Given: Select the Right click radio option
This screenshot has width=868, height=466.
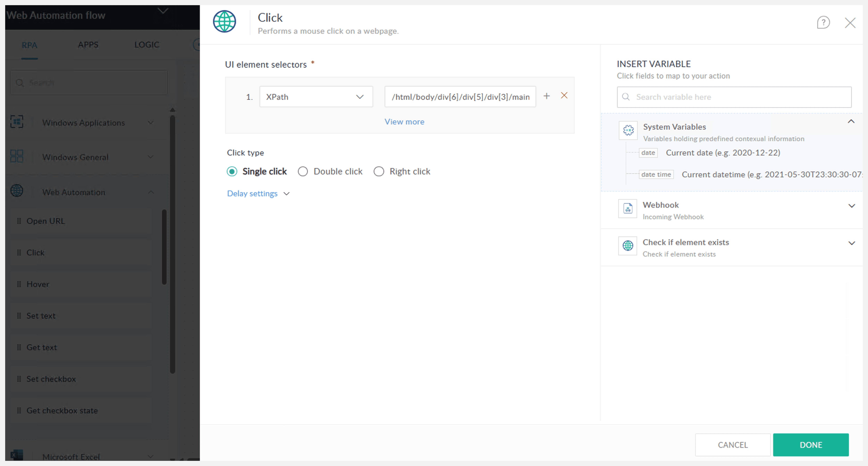Looking at the screenshot, I should click(379, 172).
